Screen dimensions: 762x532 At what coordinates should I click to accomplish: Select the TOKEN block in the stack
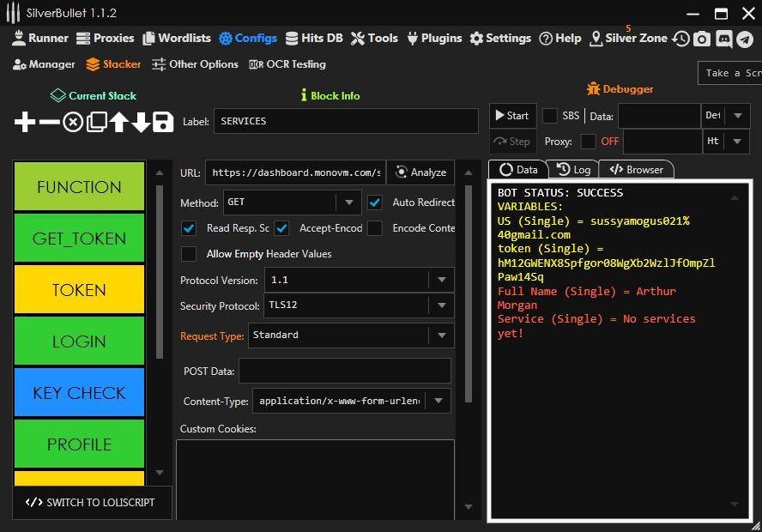tap(79, 290)
